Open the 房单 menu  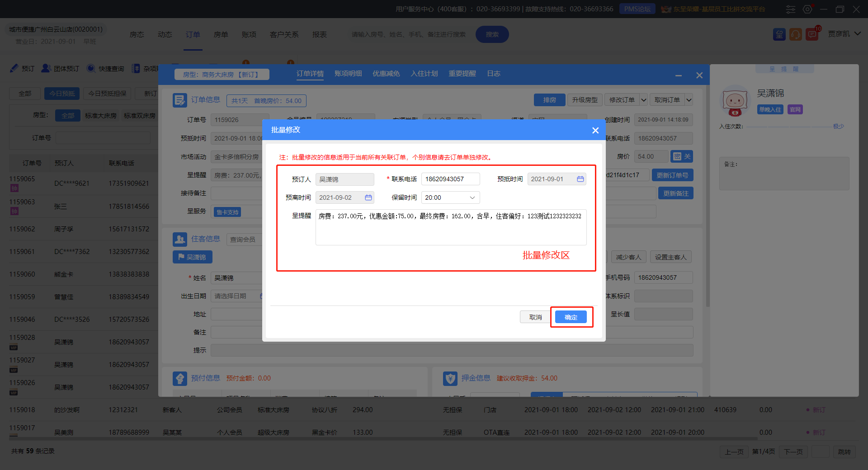coord(221,34)
